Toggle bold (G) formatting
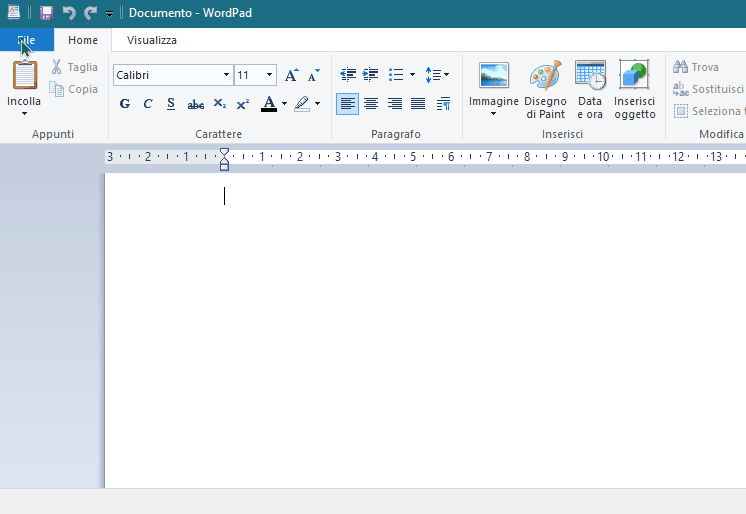This screenshot has height=514, width=746. 125,103
